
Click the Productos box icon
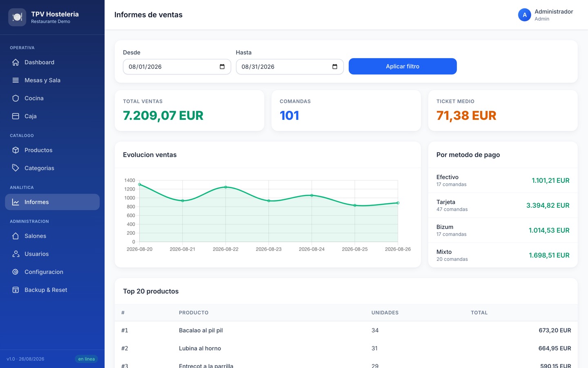(16, 150)
